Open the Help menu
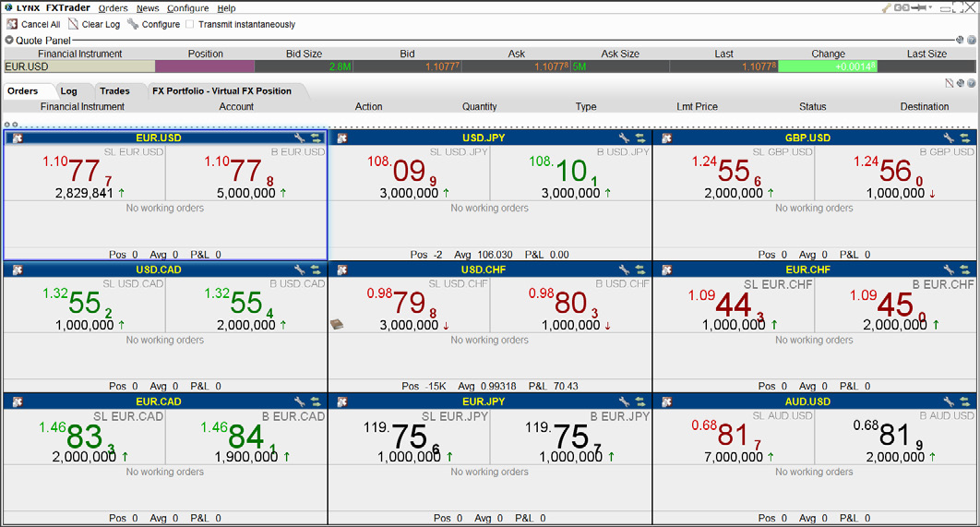Viewport: 980px width, 527px height. click(x=226, y=8)
